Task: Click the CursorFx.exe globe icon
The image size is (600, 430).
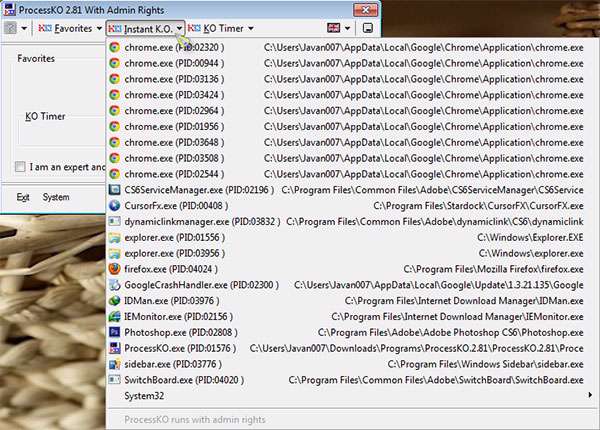Action: point(114,206)
